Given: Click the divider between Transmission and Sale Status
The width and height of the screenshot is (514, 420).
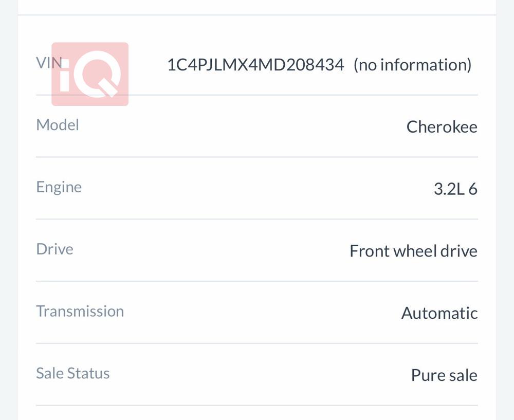Looking at the screenshot, I should (257, 343).
